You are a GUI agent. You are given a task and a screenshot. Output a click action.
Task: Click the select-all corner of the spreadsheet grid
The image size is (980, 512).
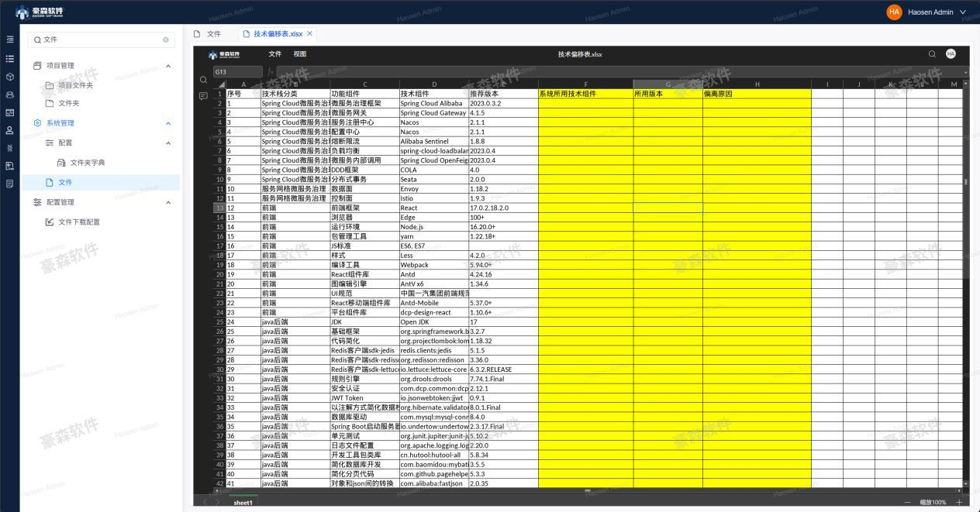[x=219, y=84]
